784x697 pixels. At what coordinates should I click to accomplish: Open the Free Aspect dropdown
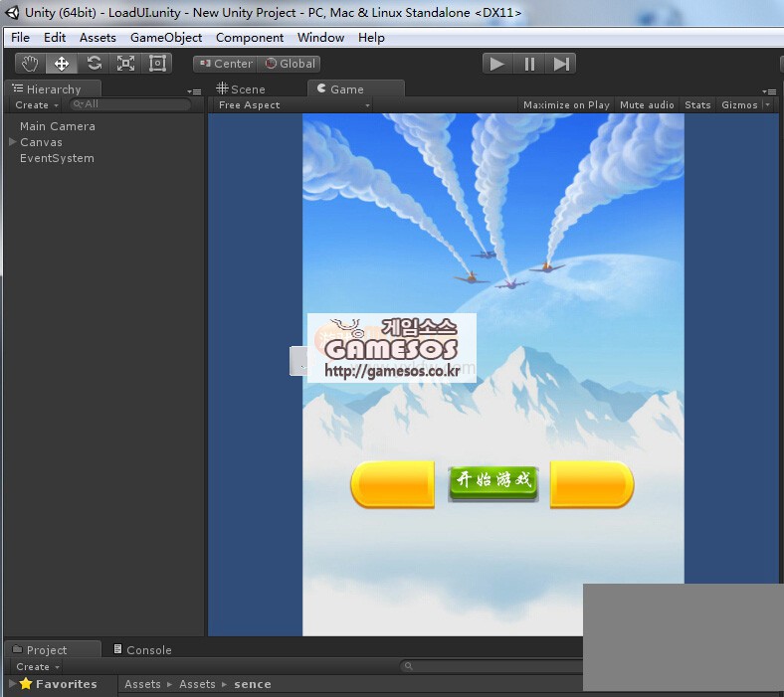294,105
